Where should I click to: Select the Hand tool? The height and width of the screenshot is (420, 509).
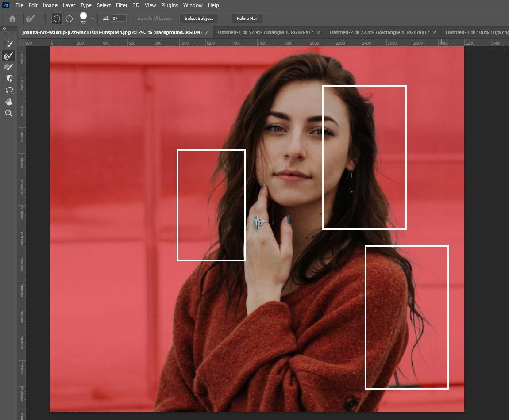(8, 102)
